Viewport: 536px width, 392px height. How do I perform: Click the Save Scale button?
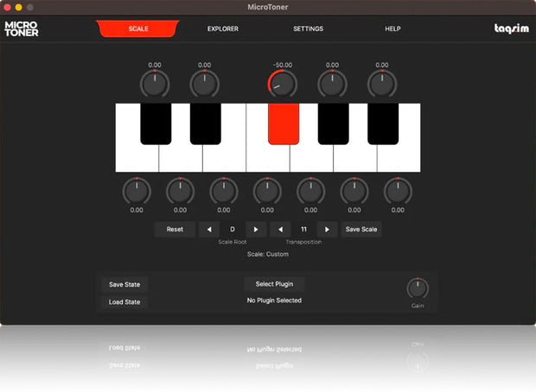click(361, 229)
